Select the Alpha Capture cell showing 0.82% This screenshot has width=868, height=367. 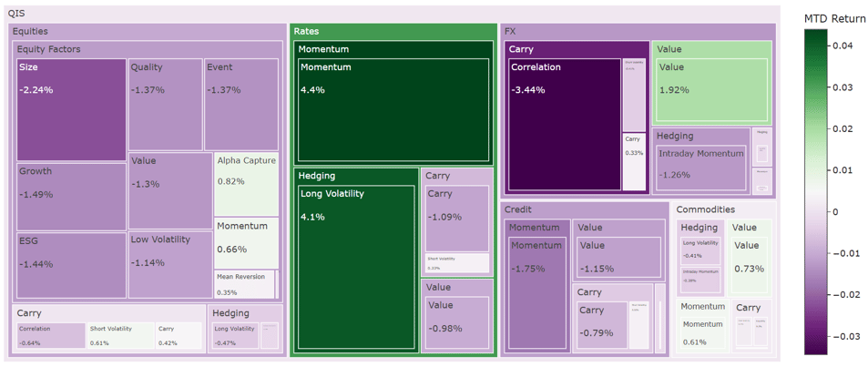246,184
